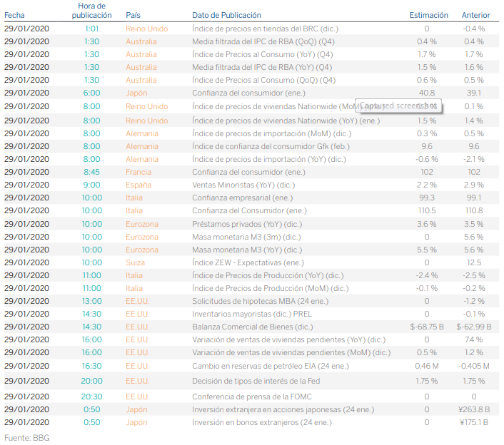Select the Estimación column header

428,15
